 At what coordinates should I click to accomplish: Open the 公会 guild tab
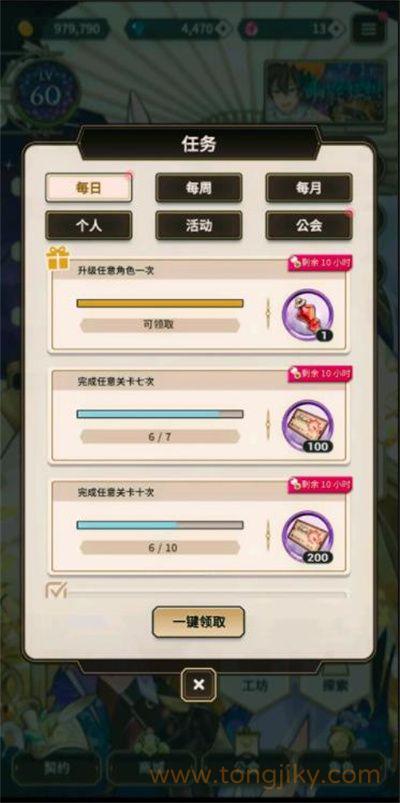(x=309, y=225)
